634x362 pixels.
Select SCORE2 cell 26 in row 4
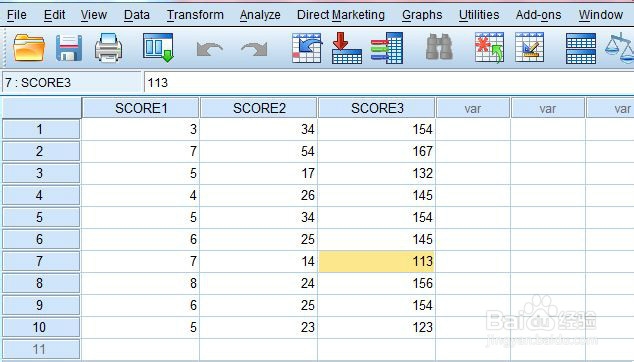coord(259,195)
